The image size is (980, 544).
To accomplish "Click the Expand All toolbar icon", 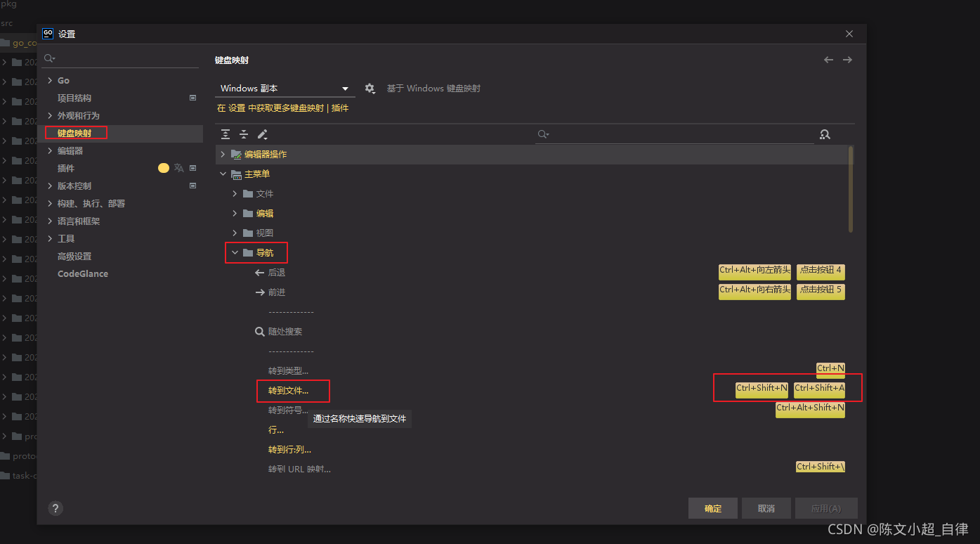I will pyautogui.click(x=226, y=134).
